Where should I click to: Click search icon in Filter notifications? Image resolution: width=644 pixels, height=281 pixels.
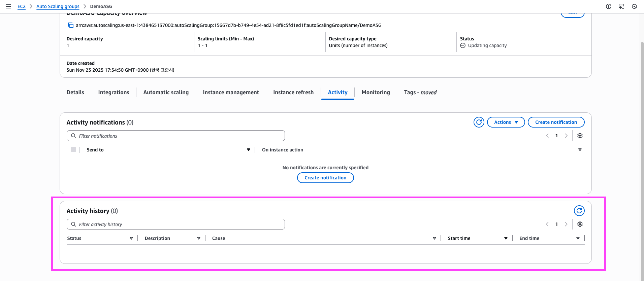[x=73, y=136]
